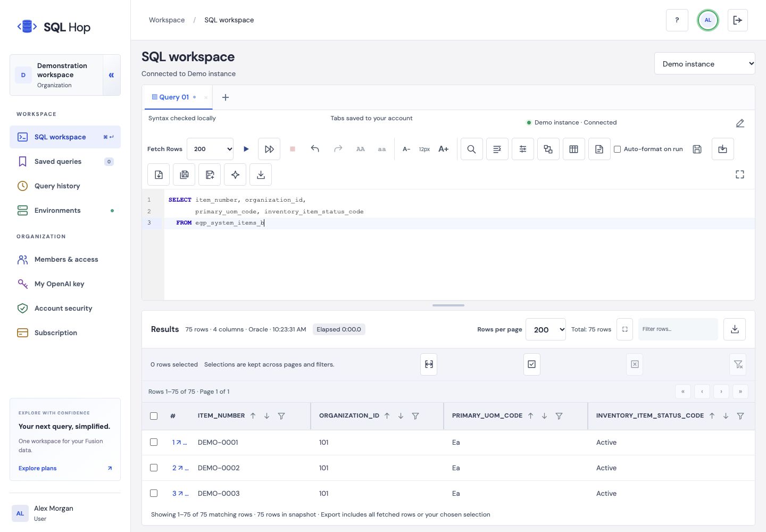766x532 pixels.
Task: Tick the header select-all checkbox
Action: [154, 416]
